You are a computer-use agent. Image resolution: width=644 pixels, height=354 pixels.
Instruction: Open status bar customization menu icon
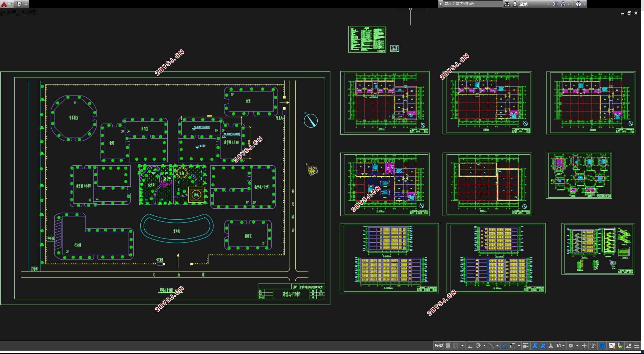click(637, 346)
